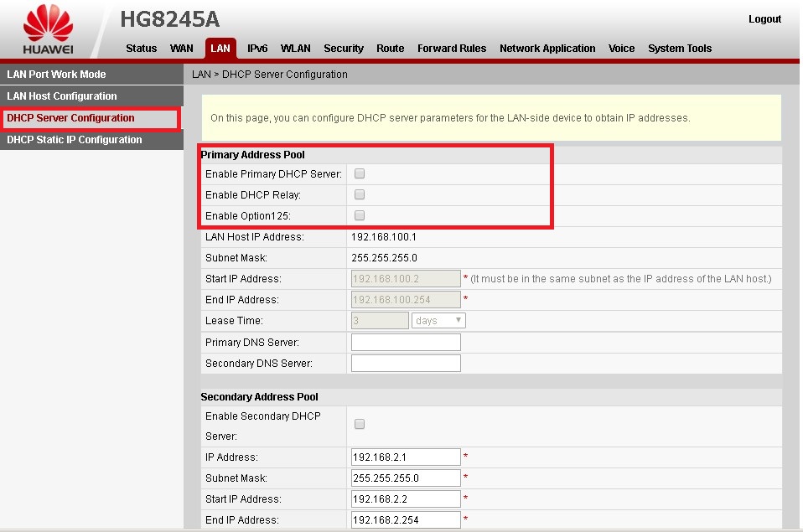The image size is (803, 532).
Task: Click primary Start IP Address field 192.168.100.2
Action: point(406,278)
